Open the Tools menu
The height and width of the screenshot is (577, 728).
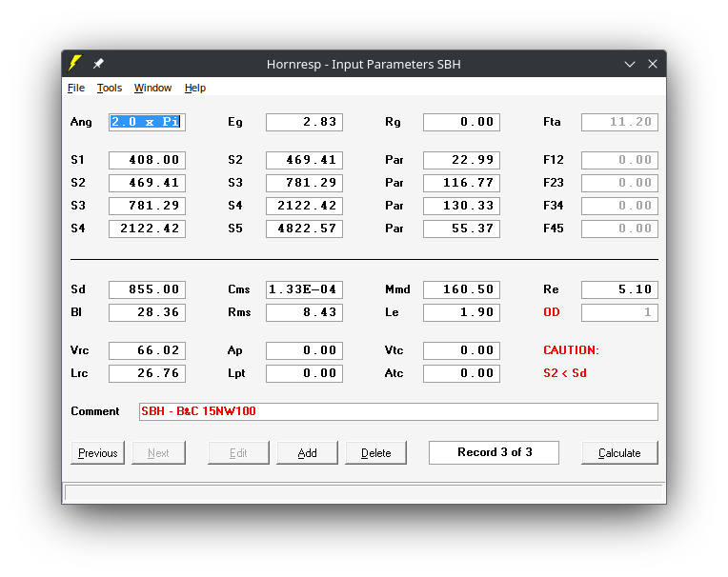[x=110, y=88]
